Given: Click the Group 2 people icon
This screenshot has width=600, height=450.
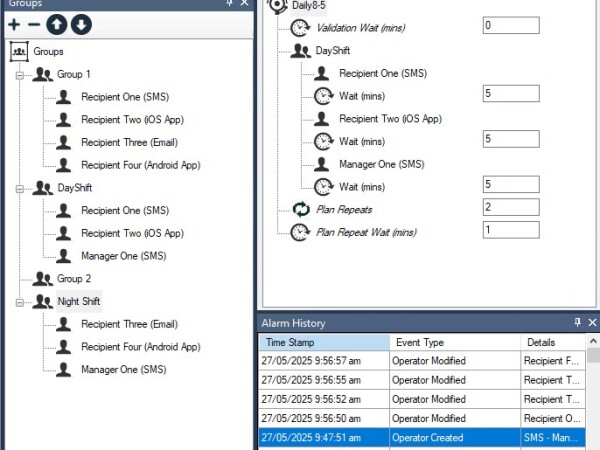Looking at the screenshot, I should (x=42, y=279).
